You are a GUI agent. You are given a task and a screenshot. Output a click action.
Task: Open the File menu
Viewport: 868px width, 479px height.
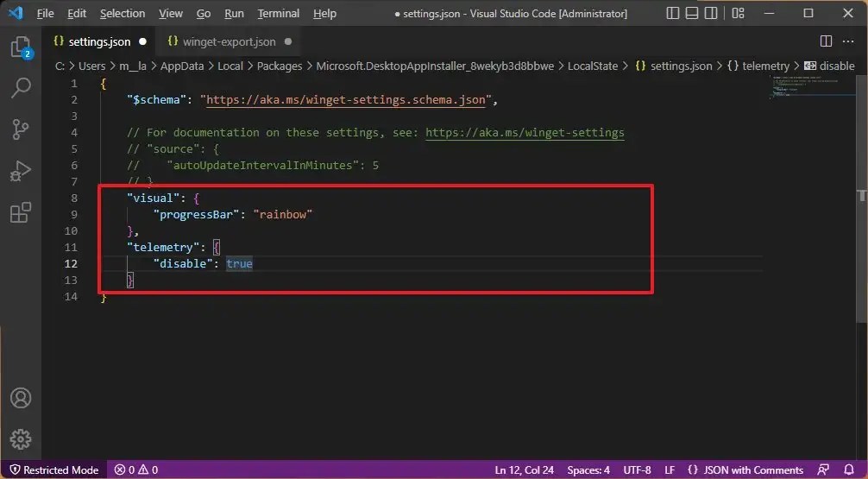click(45, 13)
